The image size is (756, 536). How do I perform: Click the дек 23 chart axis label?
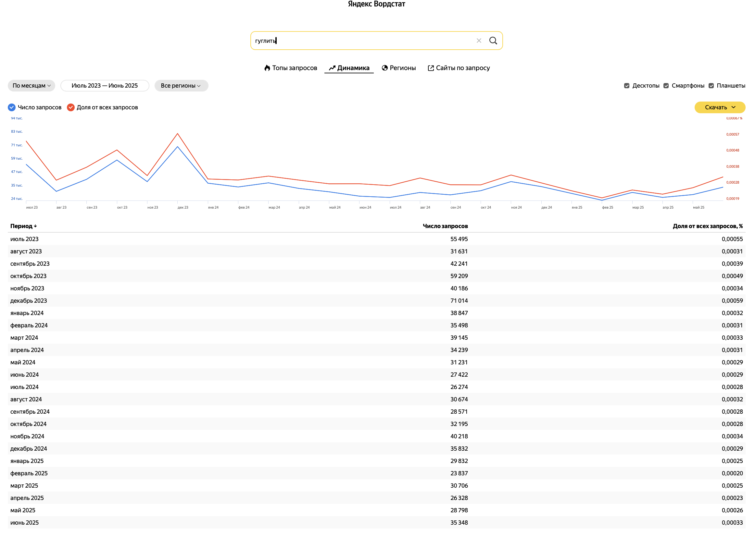coord(183,208)
